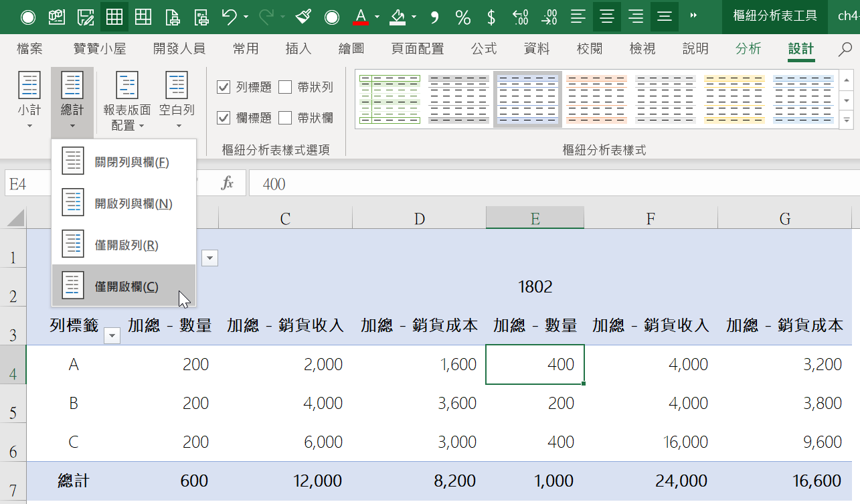Select the orange-striped pivot table style
860x504 pixels.
click(x=596, y=99)
